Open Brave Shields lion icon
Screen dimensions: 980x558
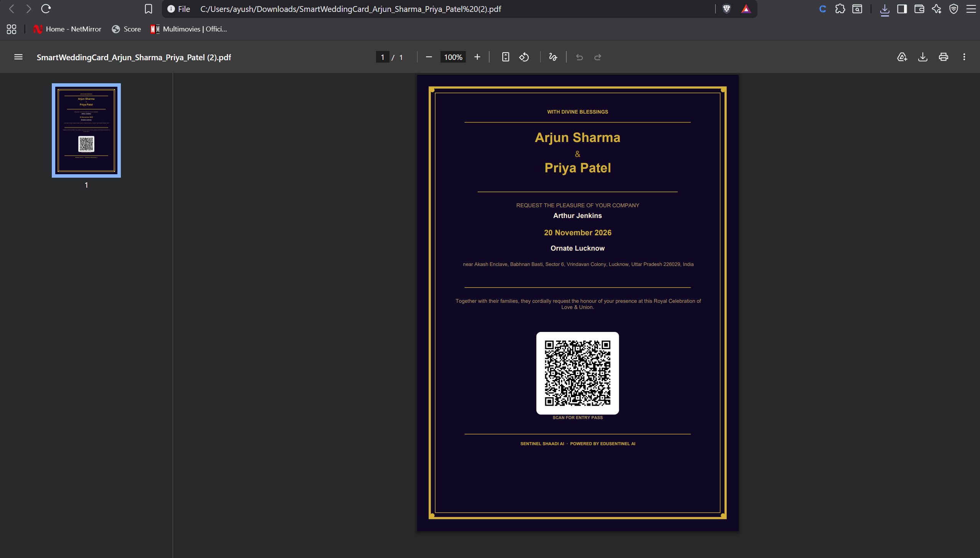[726, 9]
